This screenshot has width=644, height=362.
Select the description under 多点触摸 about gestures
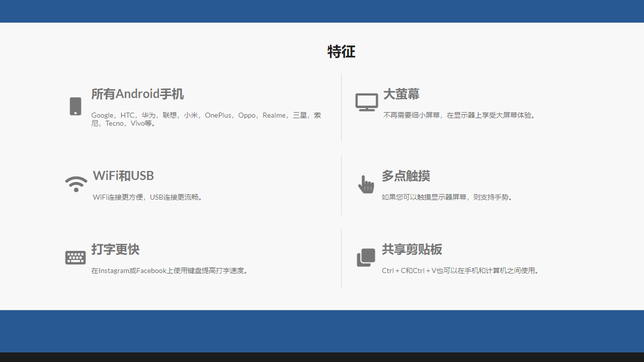coord(447,197)
